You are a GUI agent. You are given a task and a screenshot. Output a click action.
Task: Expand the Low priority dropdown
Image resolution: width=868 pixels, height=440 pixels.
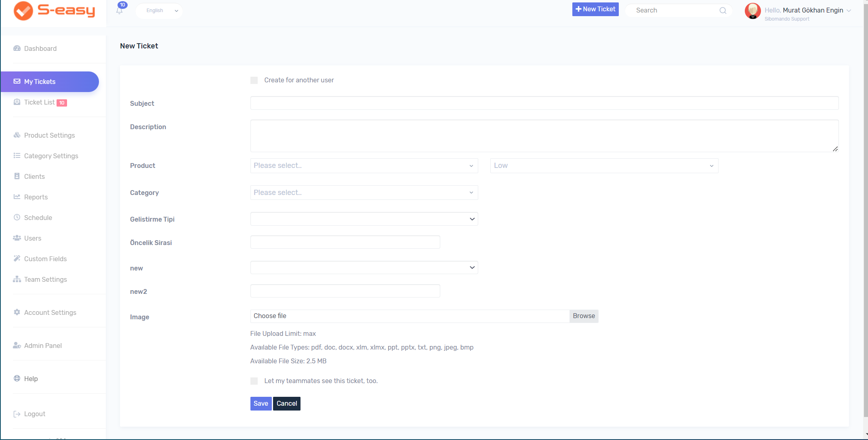point(604,166)
